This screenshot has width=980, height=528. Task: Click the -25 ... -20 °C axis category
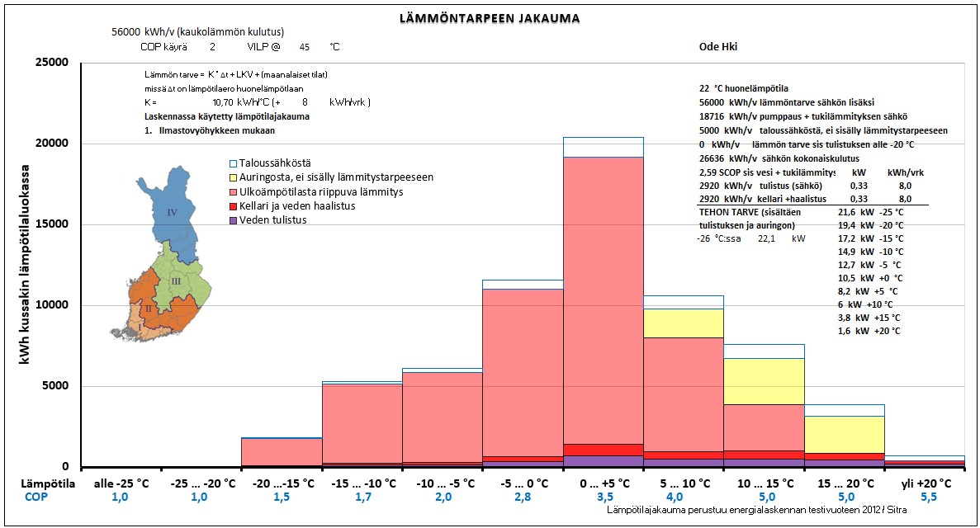pos(203,483)
